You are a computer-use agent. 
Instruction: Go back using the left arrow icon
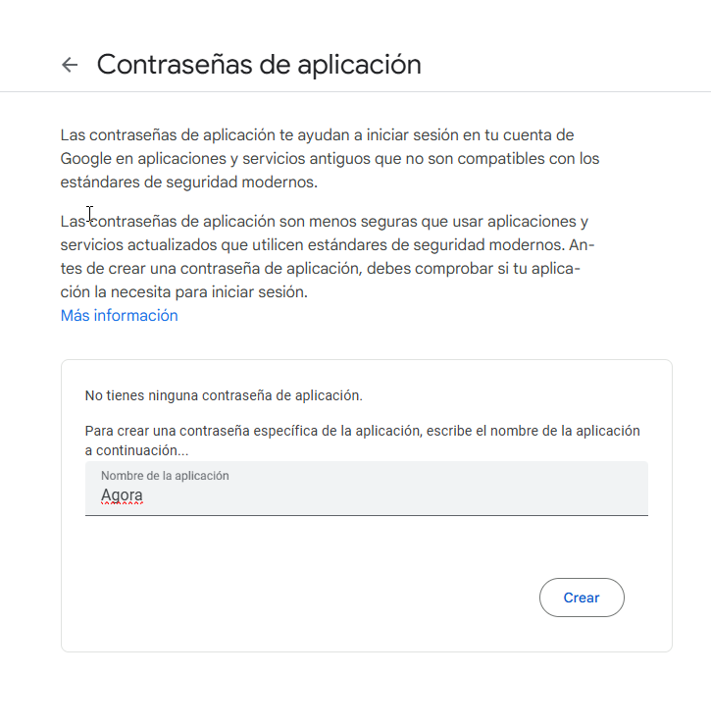(x=70, y=65)
